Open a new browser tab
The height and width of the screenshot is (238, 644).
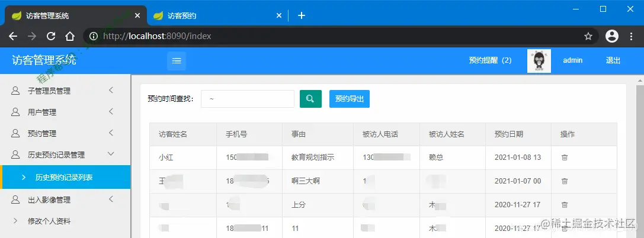(x=302, y=15)
